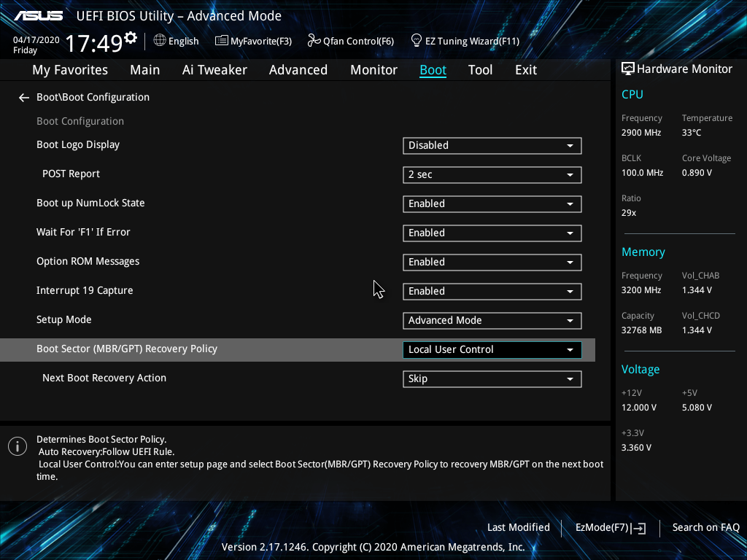747x560 pixels.
Task: Switch to the My Favorites tab
Action: (70, 70)
